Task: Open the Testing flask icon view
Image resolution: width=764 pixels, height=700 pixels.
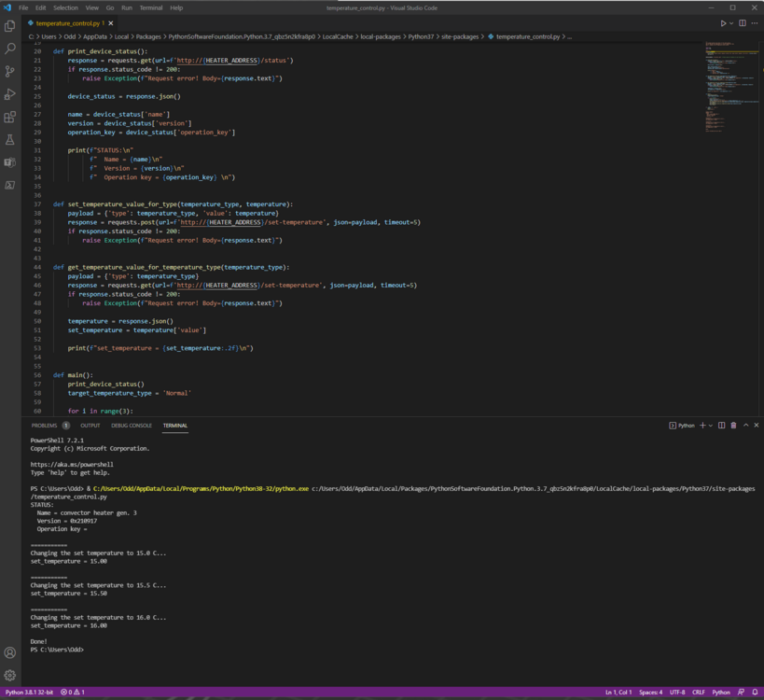Action: [10, 140]
